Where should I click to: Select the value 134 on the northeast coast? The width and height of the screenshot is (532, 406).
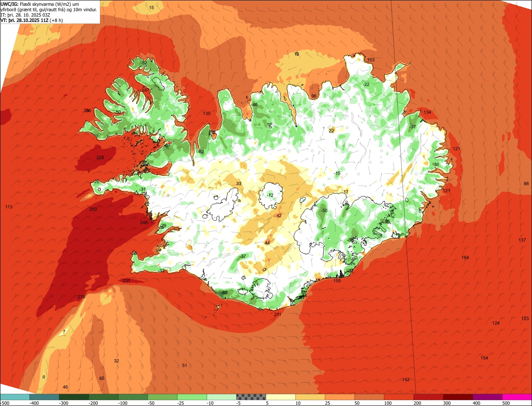tap(427, 112)
